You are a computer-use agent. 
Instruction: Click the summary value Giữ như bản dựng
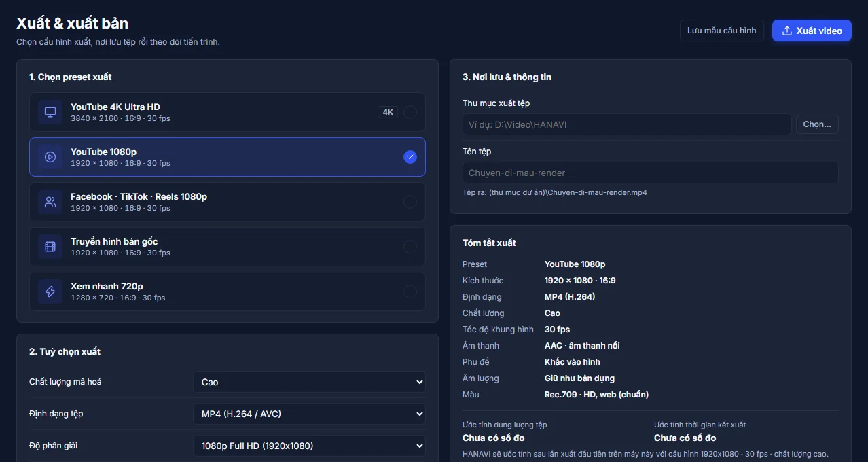click(x=579, y=378)
